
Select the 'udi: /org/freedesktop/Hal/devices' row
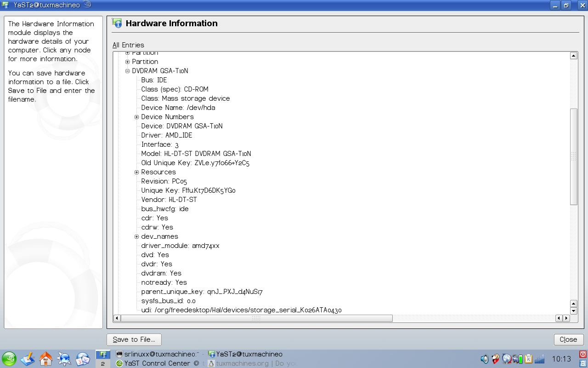pos(241,310)
